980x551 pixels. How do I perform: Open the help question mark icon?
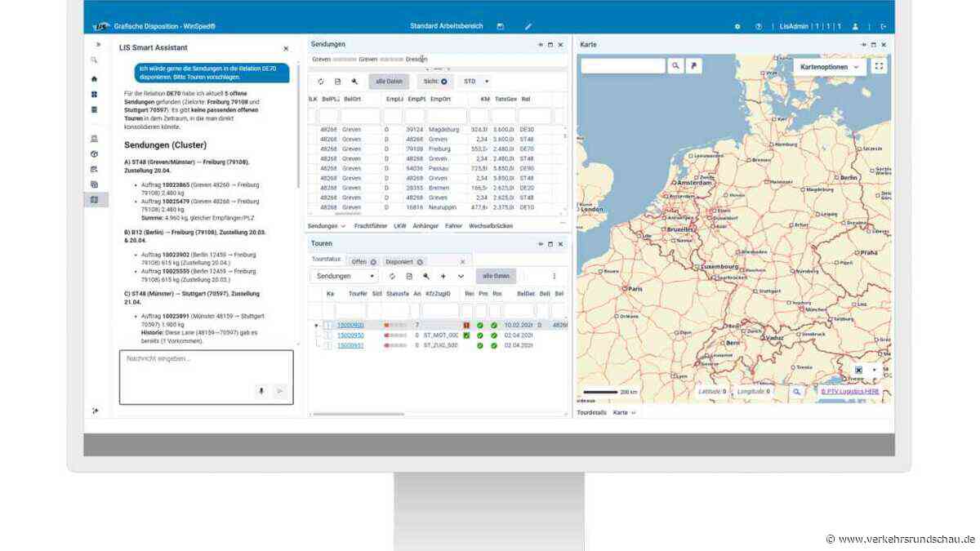pyautogui.click(x=759, y=26)
